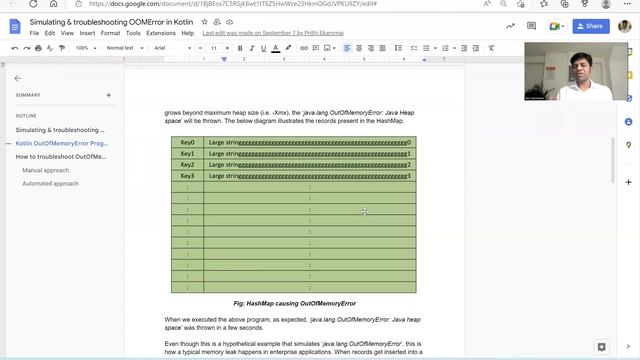The image size is (640, 360).
Task: Open the Help menu
Action: coord(188,33)
